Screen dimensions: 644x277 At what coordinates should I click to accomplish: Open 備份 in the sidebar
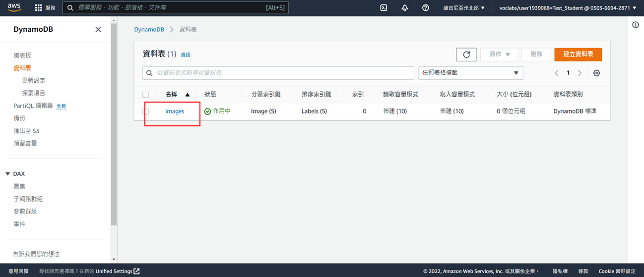tap(19, 118)
